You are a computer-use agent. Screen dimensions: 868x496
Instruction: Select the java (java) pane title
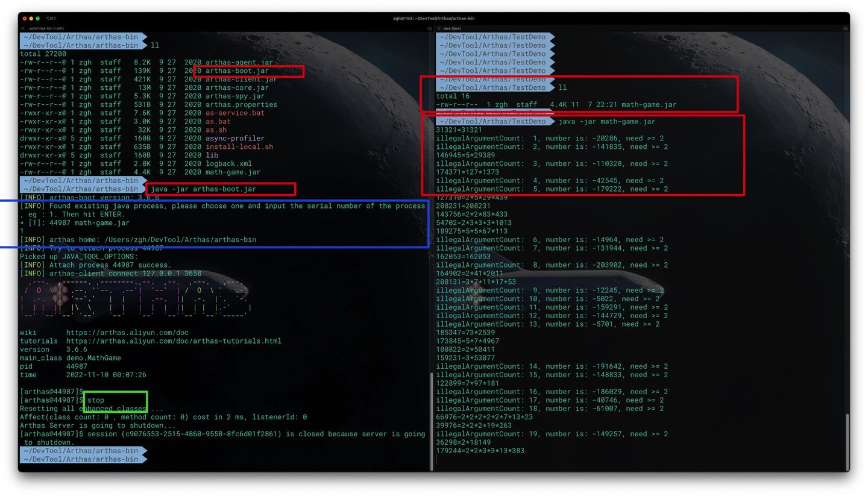[452, 28]
